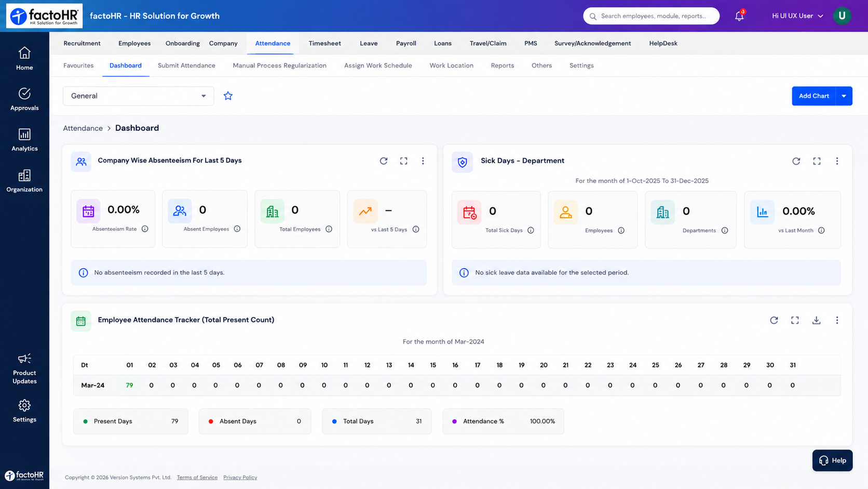Open the Reports sub-tab
This screenshot has height=489, width=868.
(503, 65)
